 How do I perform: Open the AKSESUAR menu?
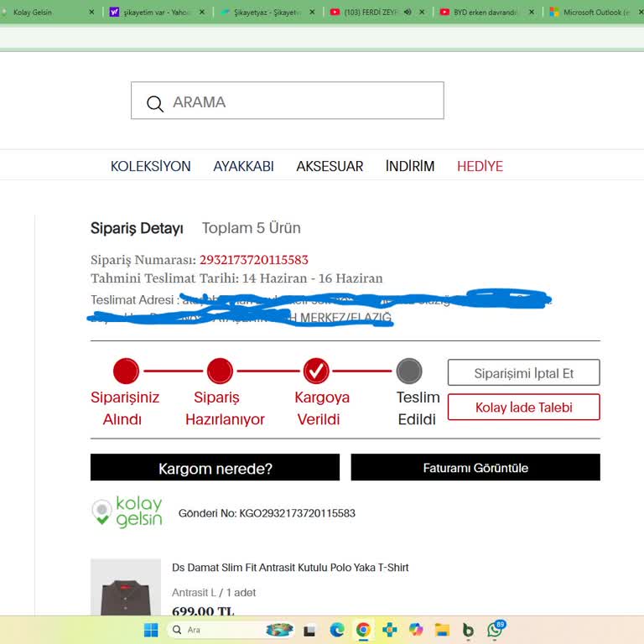coord(330,166)
